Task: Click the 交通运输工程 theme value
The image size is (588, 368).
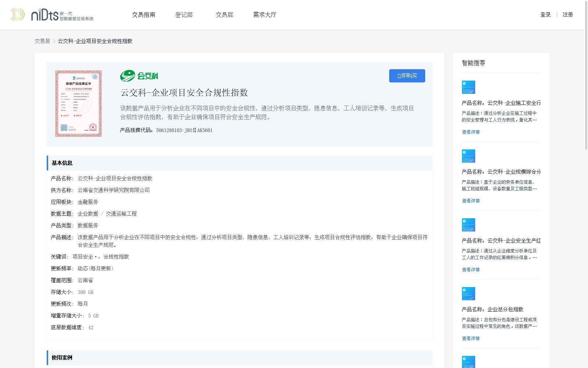Action: [x=121, y=214]
